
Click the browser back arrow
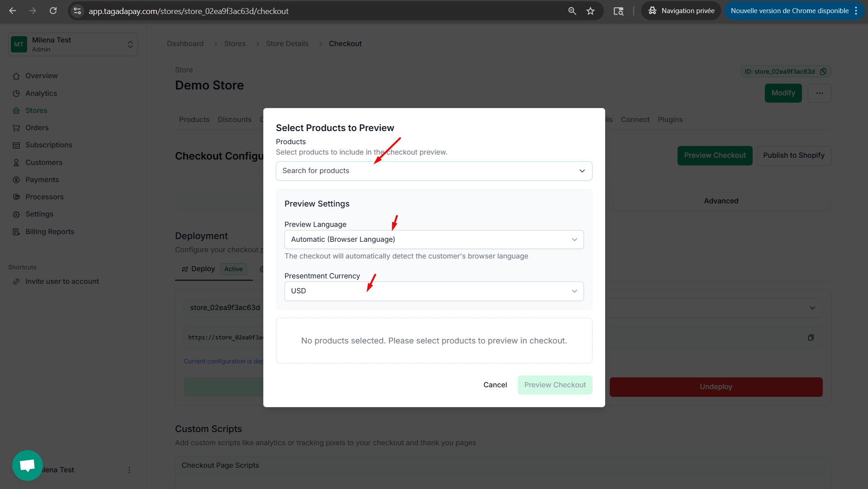pos(13,11)
